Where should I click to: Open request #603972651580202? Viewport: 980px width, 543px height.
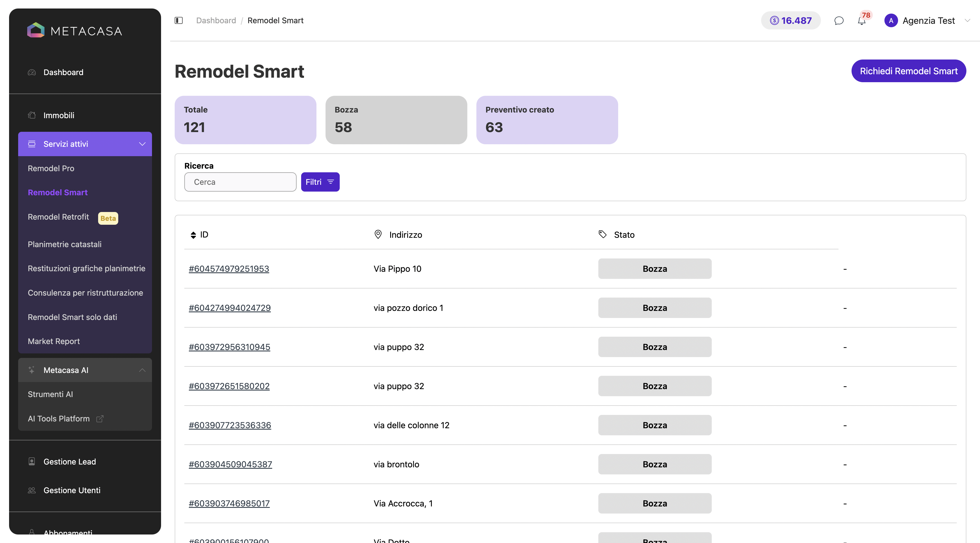229,386
